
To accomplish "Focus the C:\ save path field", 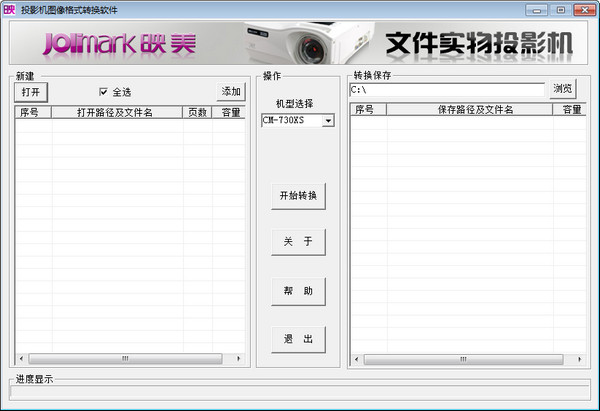I will click(447, 90).
